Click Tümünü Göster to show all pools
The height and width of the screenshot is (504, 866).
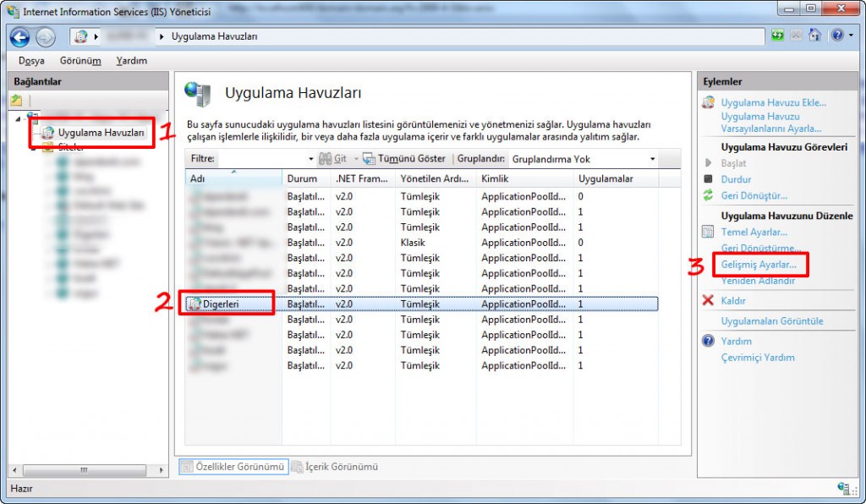pyautogui.click(x=404, y=159)
